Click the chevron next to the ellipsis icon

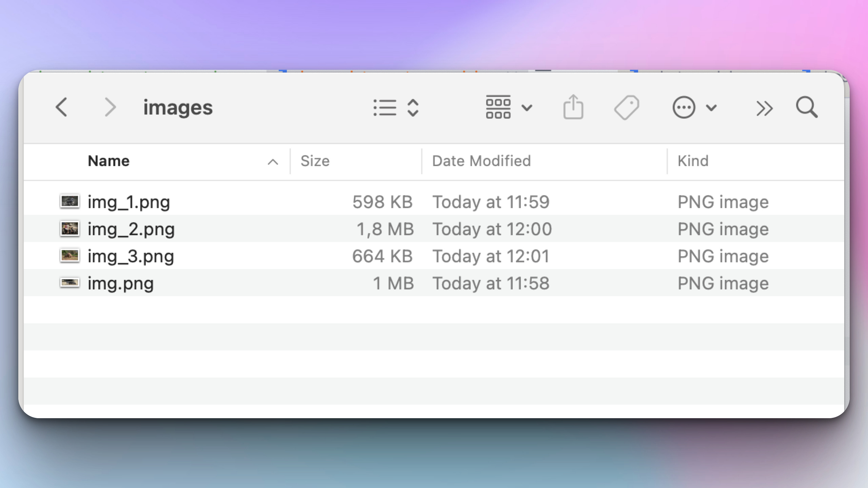711,107
